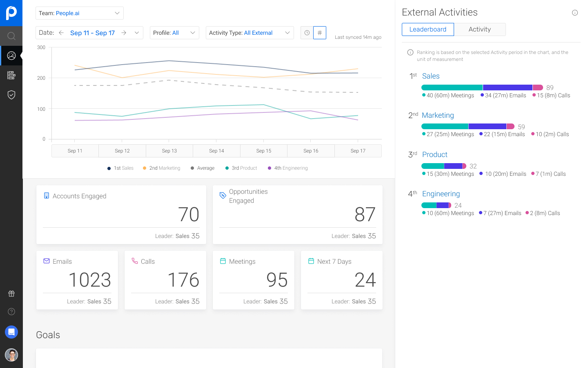This screenshot has width=588, height=368.
Task: Click the ranking note info icon
Action: click(x=410, y=52)
